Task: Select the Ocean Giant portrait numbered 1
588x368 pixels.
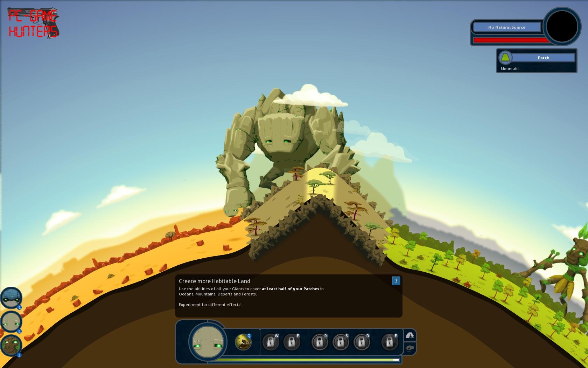Action: [x=11, y=298]
